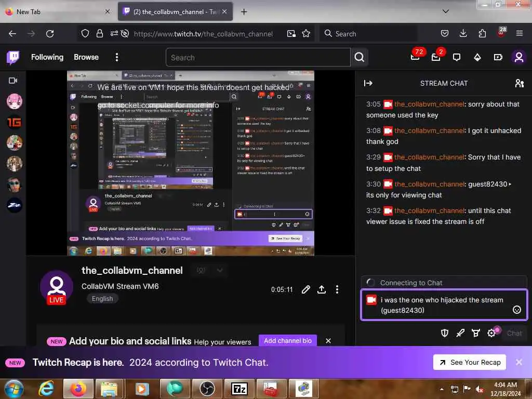Viewport: 532px width, 399px height.
Task: Open Twitch notifications tray showing 2
Action: (436, 57)
